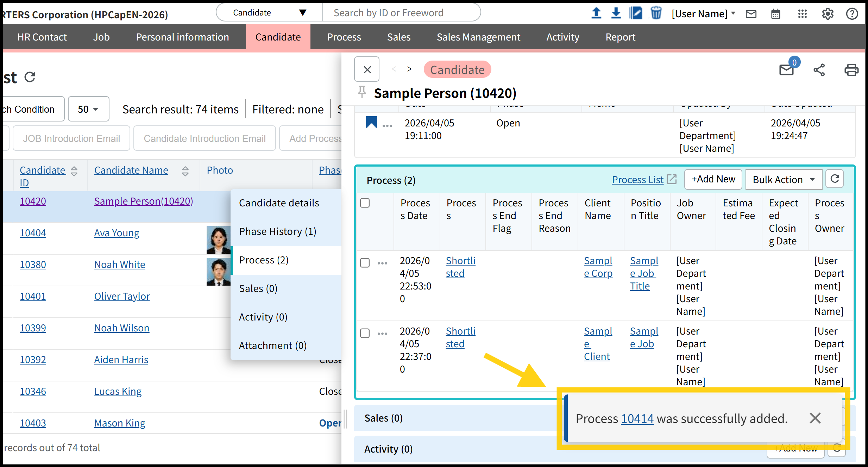Click the upload arrow icon in header
This screenshot has height=467, width=868.
(x=596, y=13)
